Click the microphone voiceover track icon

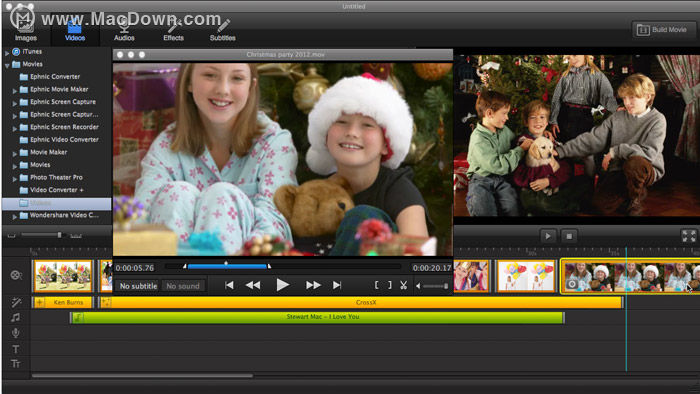(x=16, y=333)
